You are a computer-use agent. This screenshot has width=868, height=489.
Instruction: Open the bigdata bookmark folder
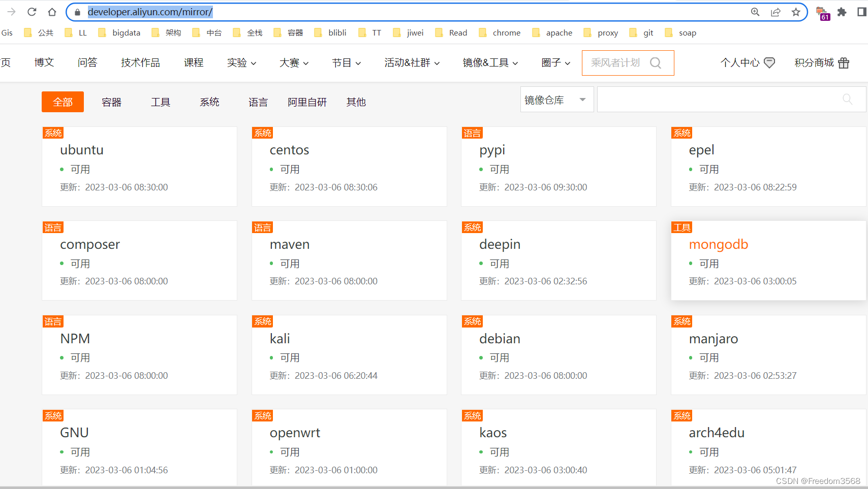(x=119, y=32)
